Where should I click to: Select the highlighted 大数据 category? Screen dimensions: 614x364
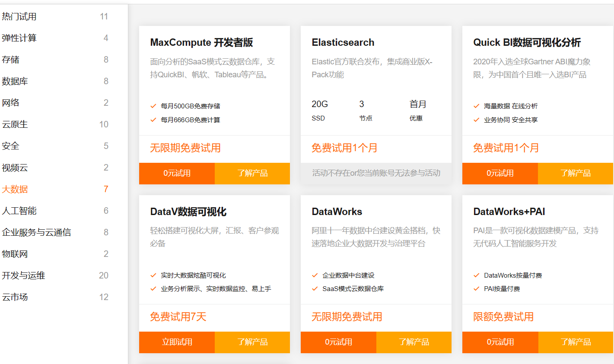[15, 189]
